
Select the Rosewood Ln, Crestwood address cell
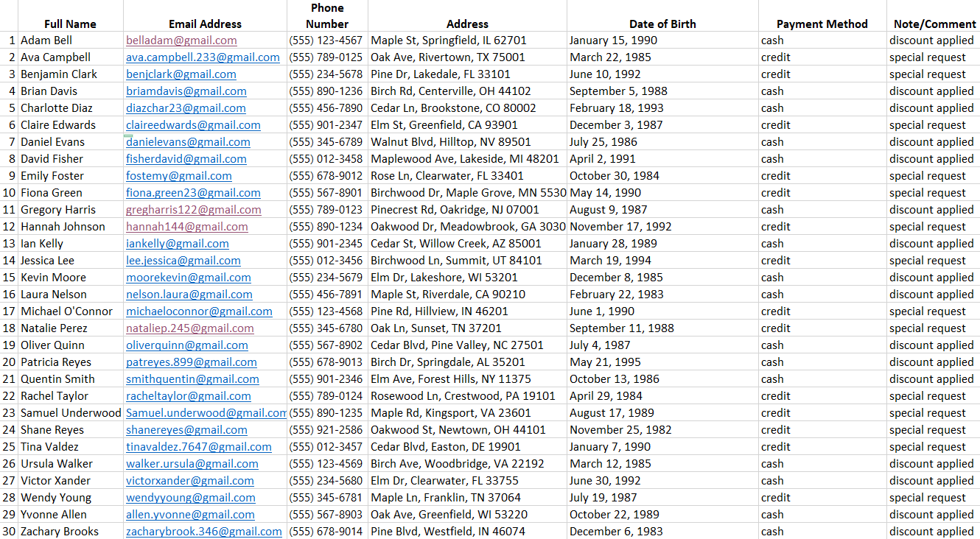click(463, 396)
